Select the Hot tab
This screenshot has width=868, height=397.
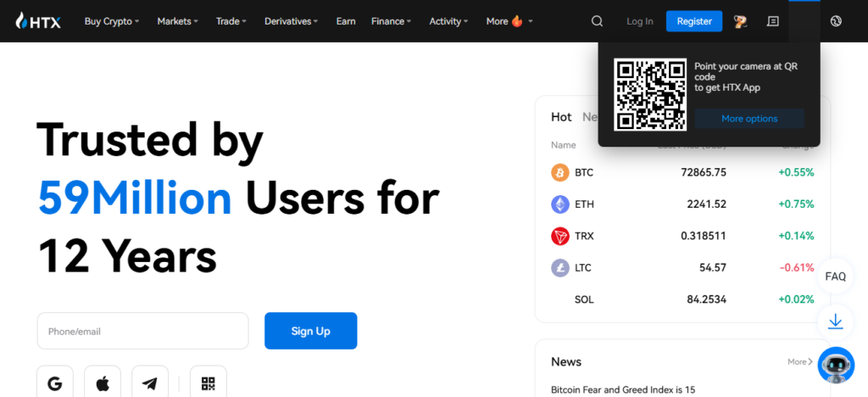(x=561, y=117)
